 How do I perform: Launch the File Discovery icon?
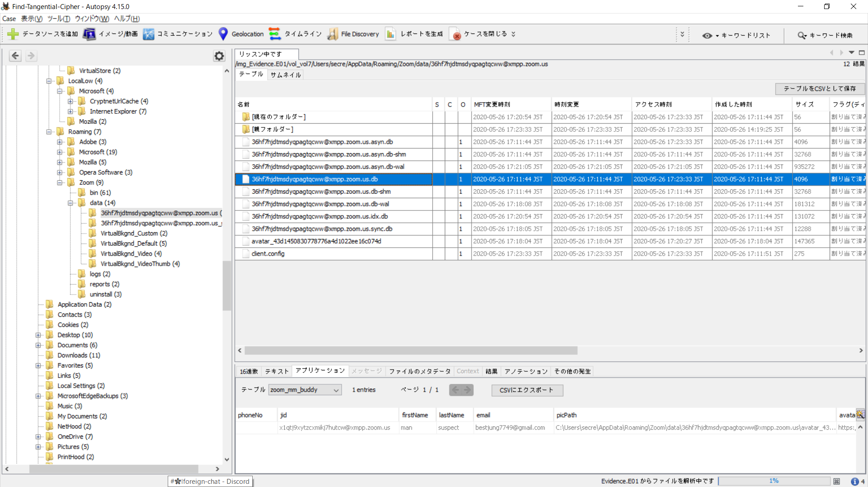[x=333, y=34]
